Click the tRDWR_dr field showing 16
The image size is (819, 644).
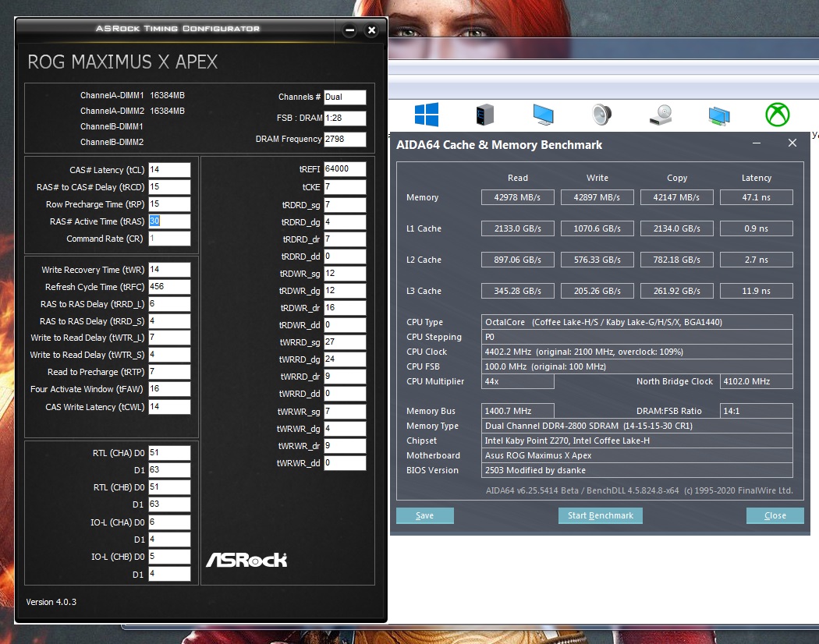[345, 308]
